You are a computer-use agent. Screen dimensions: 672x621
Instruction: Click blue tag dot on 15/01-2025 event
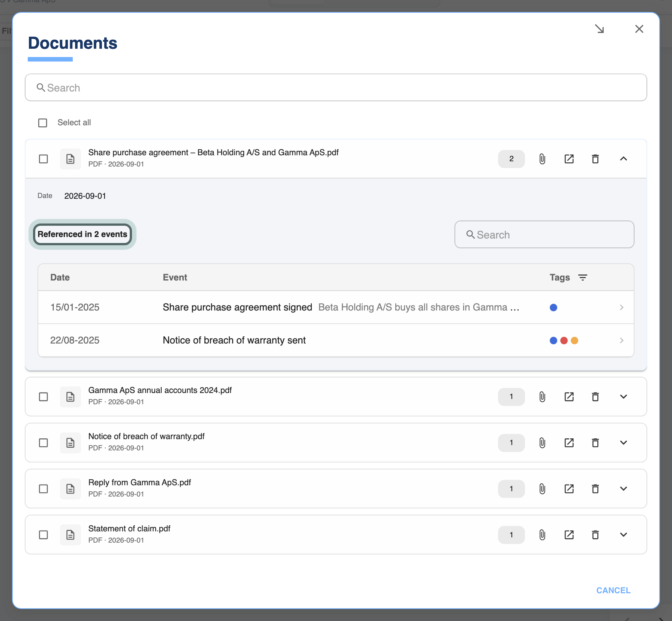[x=553, y=307]
